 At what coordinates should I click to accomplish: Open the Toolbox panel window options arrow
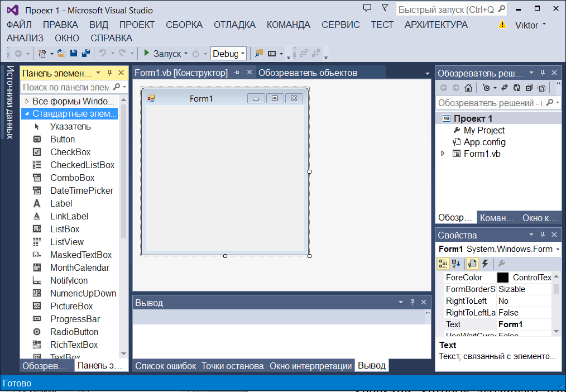click(98, 73)
